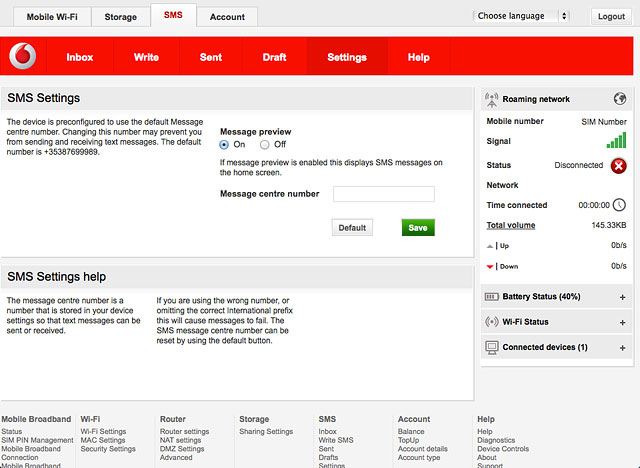Select Settings in the red bar

click(347, 57)
